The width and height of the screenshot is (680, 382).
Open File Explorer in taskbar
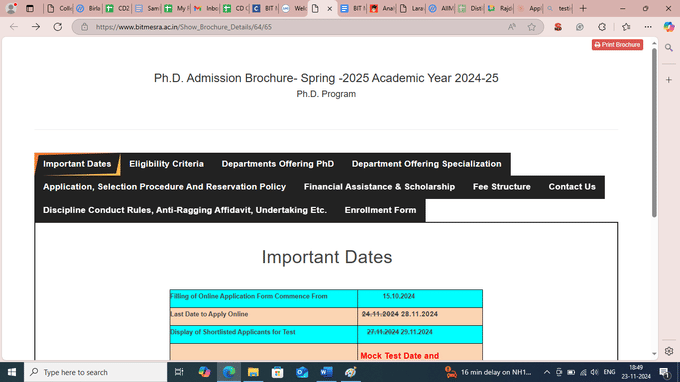pos(253,372)
